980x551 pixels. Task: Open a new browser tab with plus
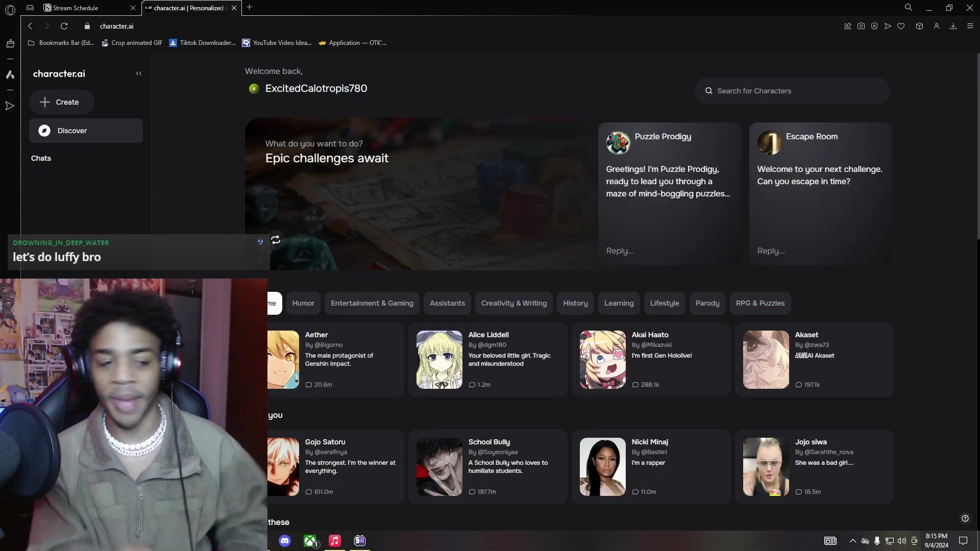pyautogui.click(x=249, y=7)
